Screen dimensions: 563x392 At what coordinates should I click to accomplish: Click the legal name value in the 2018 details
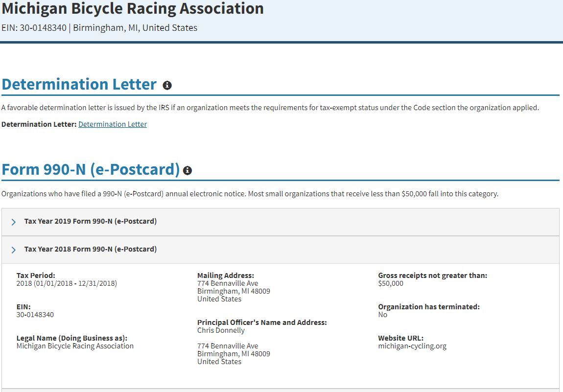pyautogui.click(x=75, y=346)
